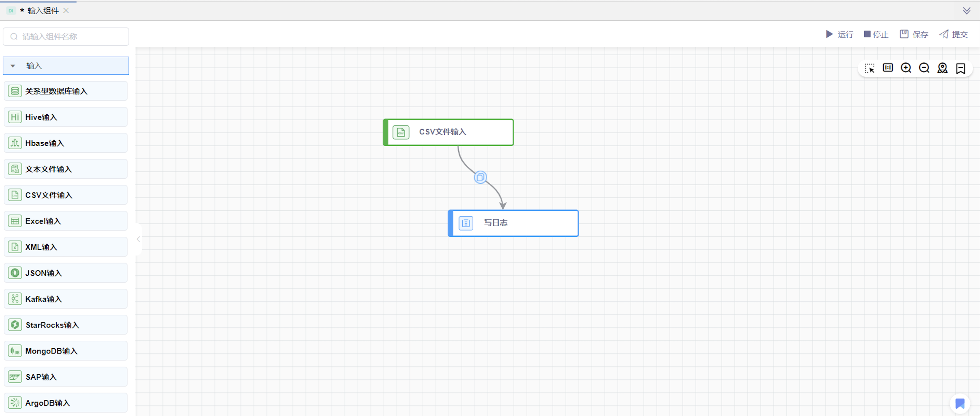Click the fit-to-canvas 1:1 icon
This screenshot has width=980, height=416.
pos(887,68)
